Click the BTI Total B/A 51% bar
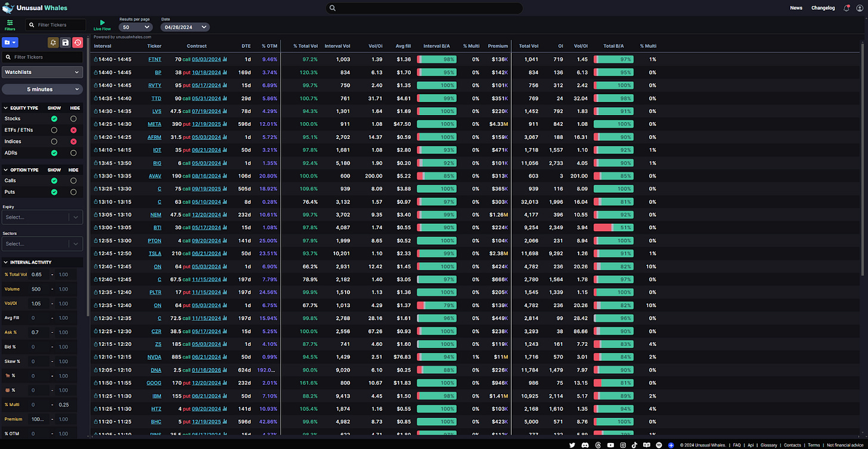Viewport: 868px width, 449px height. 613,228
